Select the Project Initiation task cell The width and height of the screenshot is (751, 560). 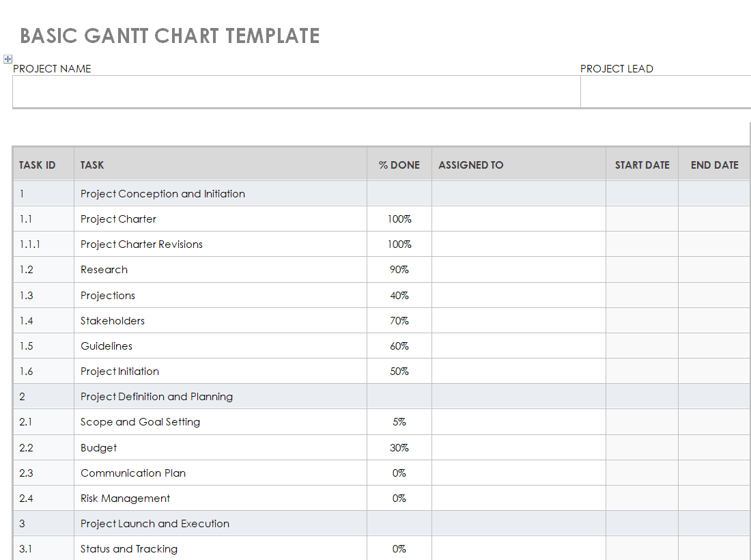pos(221,372)
